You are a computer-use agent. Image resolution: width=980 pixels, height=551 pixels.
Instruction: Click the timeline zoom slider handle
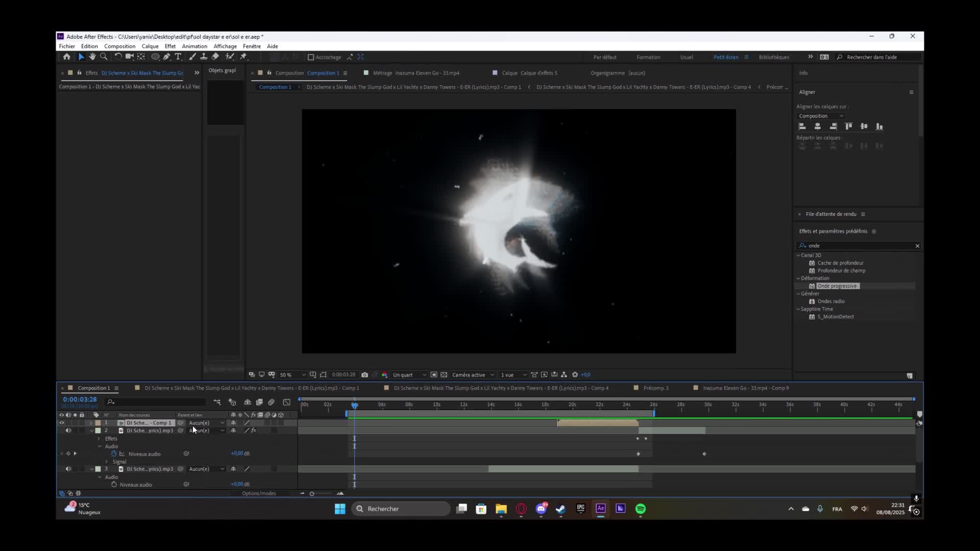click(x=312, y=493)
